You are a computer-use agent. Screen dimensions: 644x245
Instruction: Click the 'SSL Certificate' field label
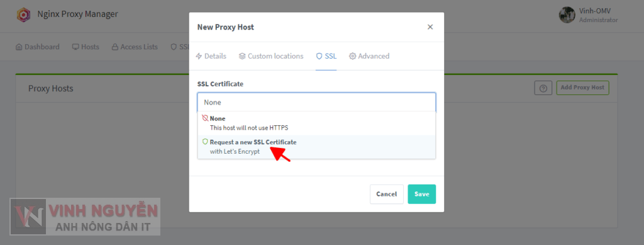(x=220, y=84)
